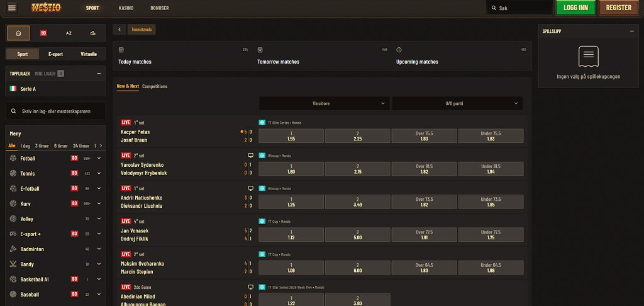Bet on Kacper Petas at 1.55

point(291,136)
